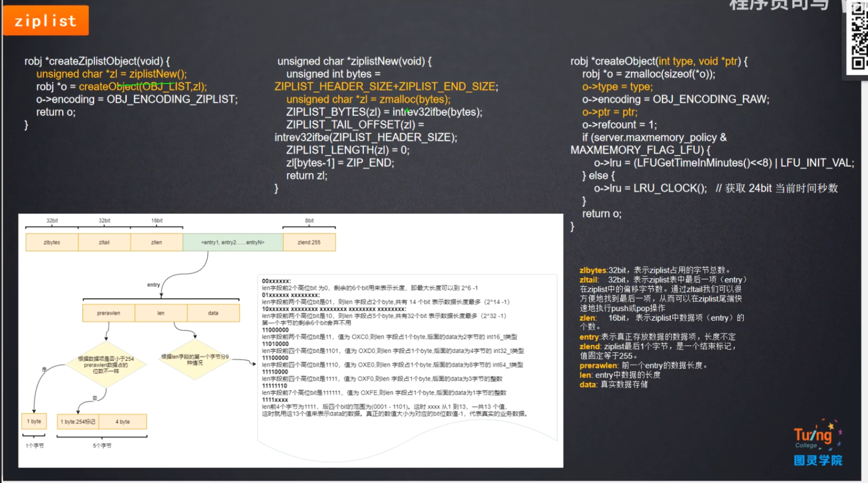Click the '1 byte' box at bottom left
Viewport: 868px width, 483px height.
34,421
